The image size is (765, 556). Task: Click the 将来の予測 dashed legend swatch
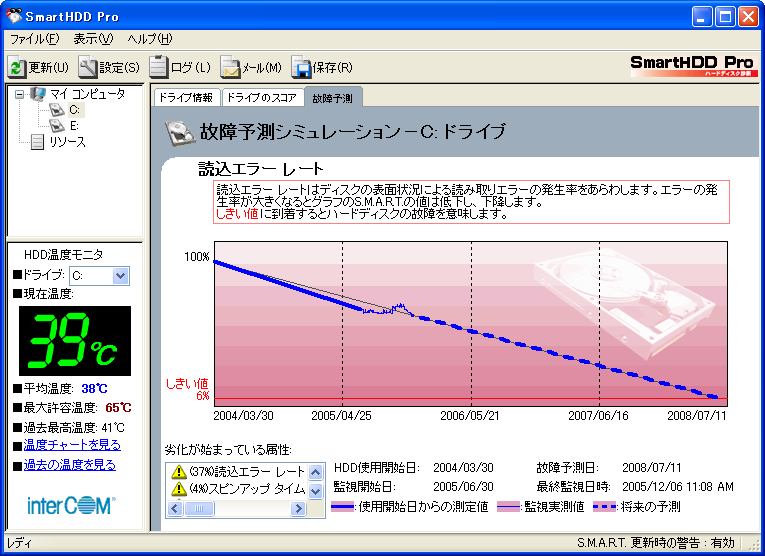[x=604, y=507]
